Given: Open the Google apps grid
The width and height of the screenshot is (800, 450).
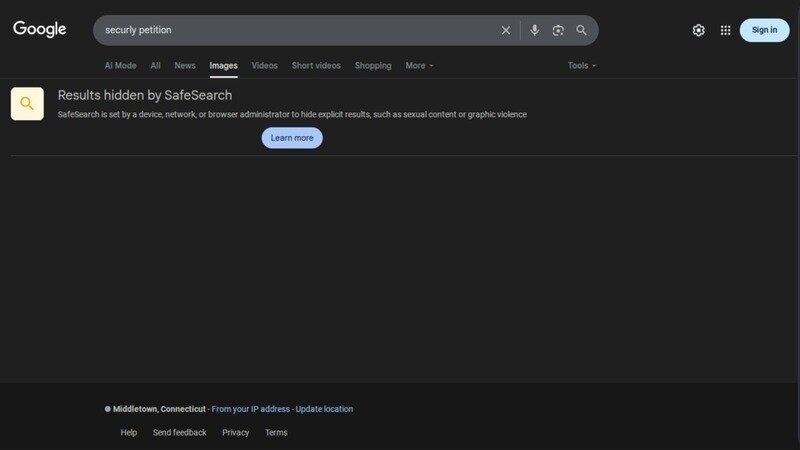Looking at the screenshot, I should [x=725, y=30].
